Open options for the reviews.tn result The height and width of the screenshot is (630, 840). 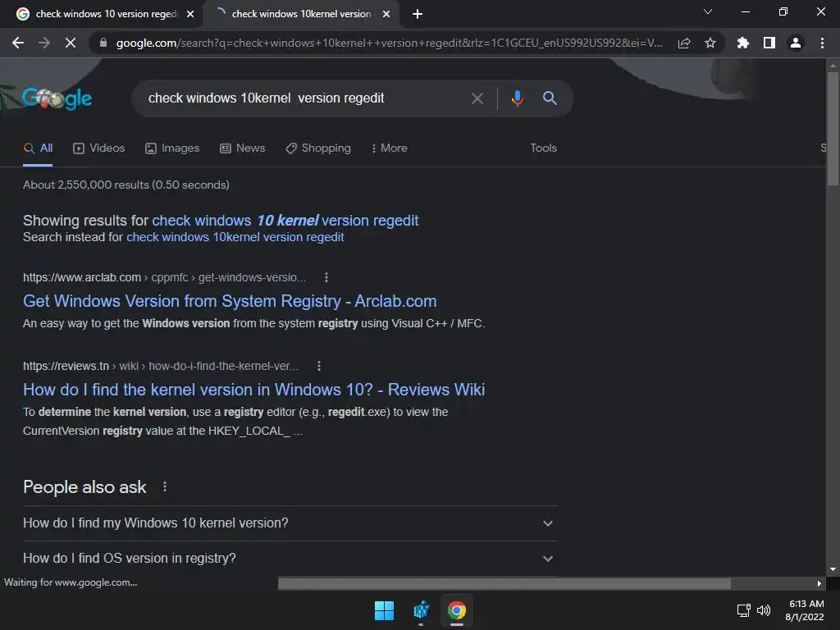319,366
